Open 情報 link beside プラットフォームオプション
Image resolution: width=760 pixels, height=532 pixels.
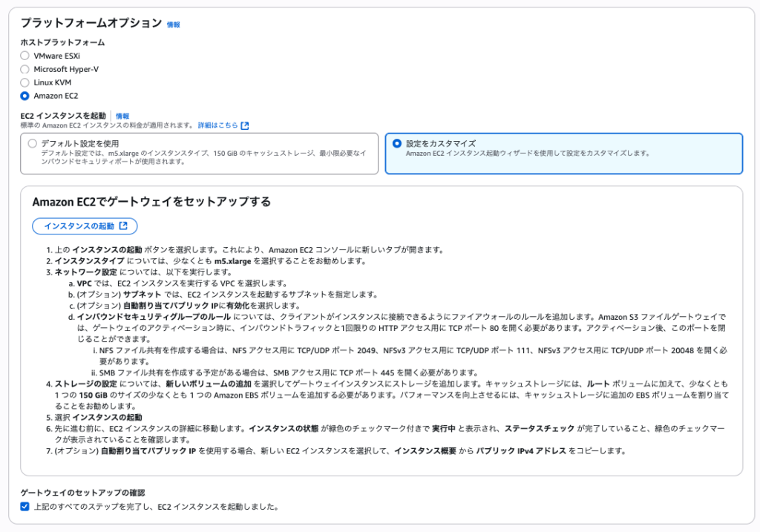tap(174, 24)
